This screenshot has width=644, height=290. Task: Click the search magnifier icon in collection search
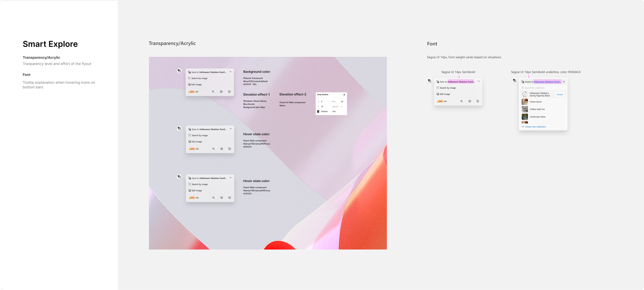[x=523, y=88]
